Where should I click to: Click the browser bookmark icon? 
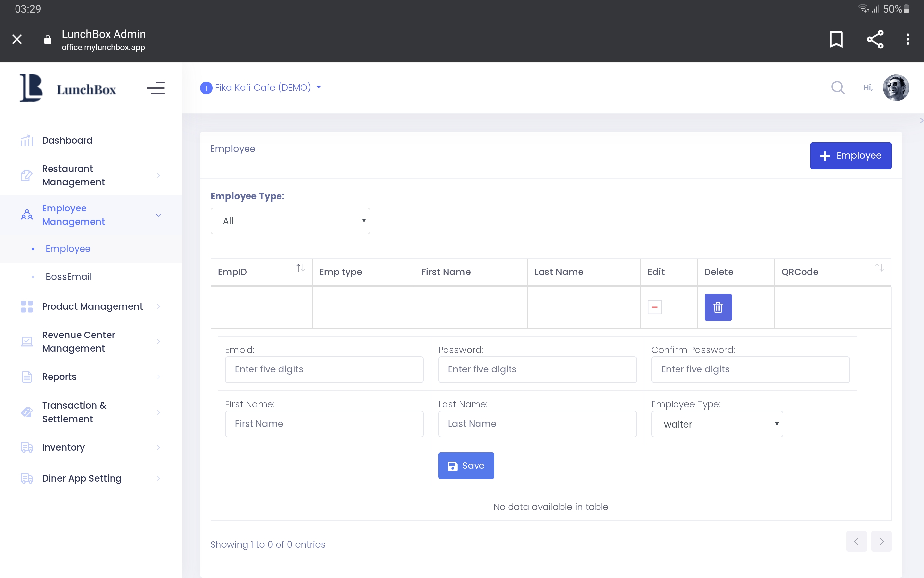coord(836,39)
